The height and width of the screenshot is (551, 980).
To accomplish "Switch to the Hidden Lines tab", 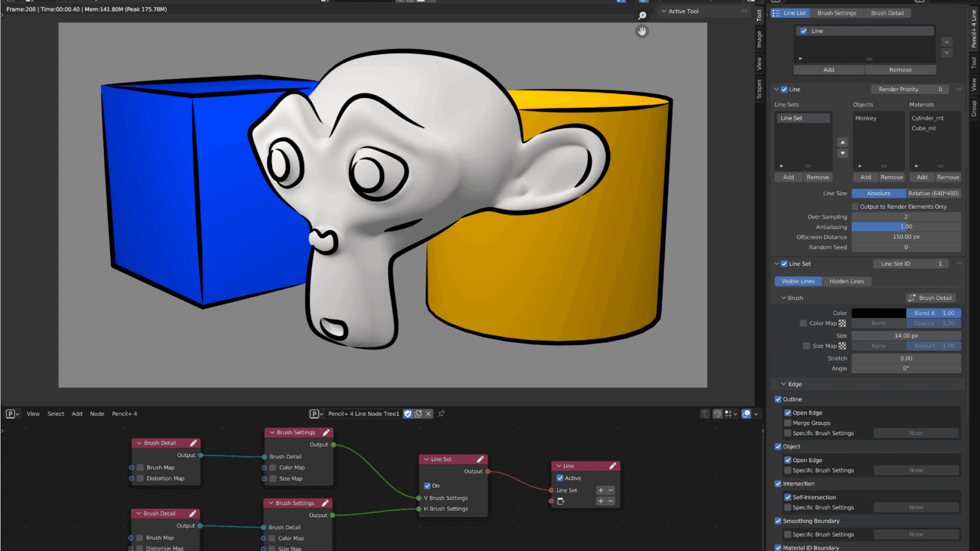I will click(x=846, y=282).
